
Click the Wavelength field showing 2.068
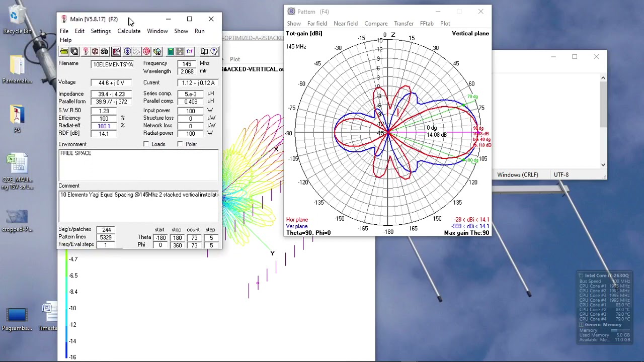click(187, 71)
